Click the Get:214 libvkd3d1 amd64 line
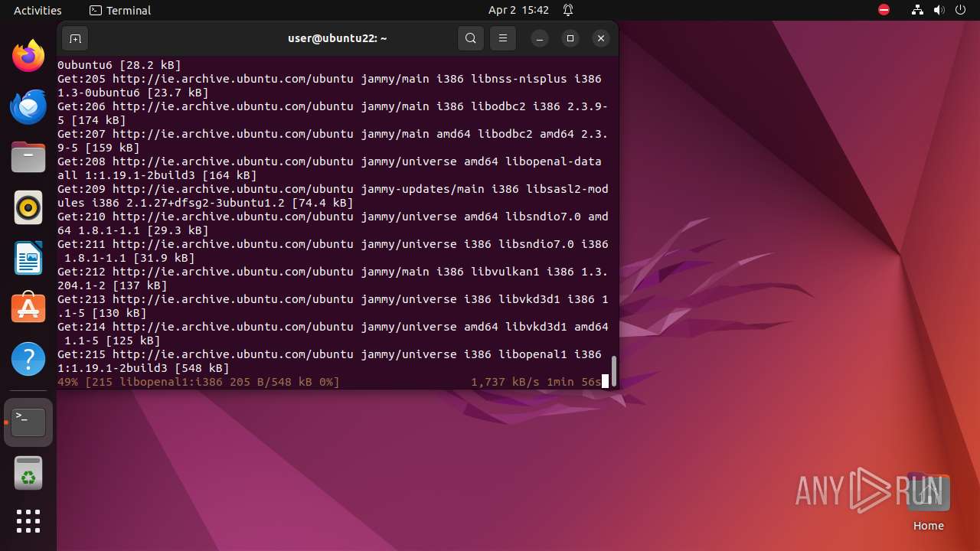 (x=332, y=334)
